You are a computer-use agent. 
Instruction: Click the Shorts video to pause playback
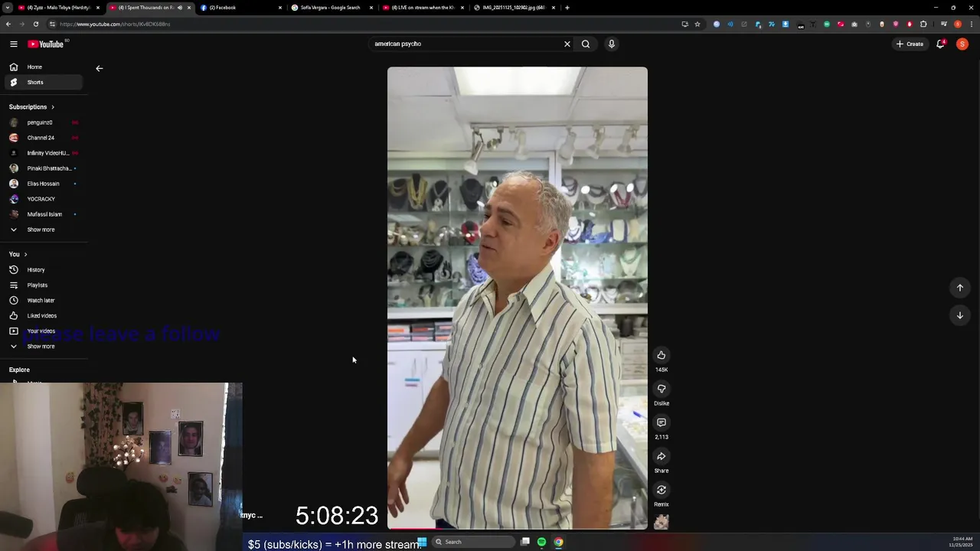click(x=518, y=298)
